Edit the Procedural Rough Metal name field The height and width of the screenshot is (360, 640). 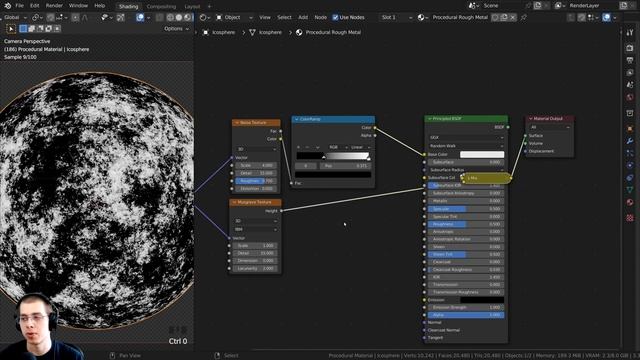click(x=460, y=18)
